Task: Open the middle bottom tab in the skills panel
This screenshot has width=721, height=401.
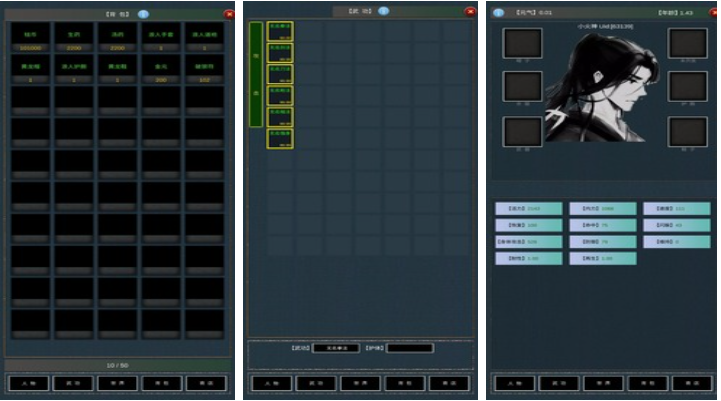Action: (x=360, y=383)
